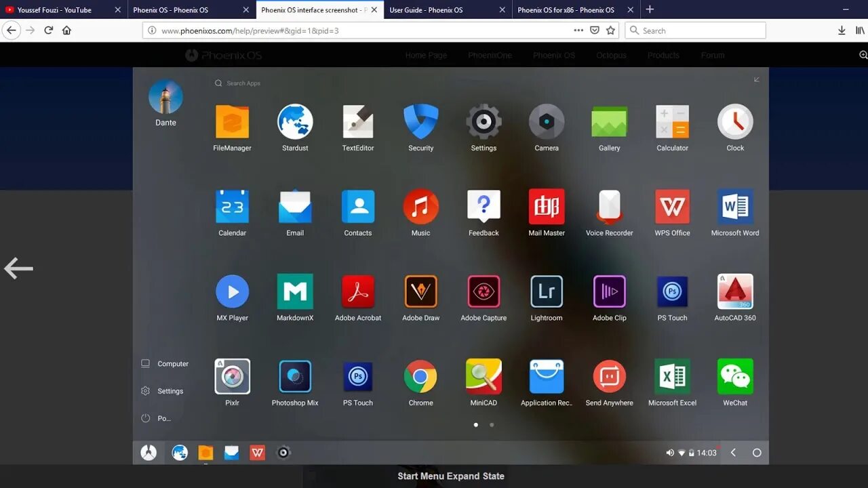Open the WeChat app
Viewport: 868px width, 488px height.
pyautogui.click(x=735, y=376)
